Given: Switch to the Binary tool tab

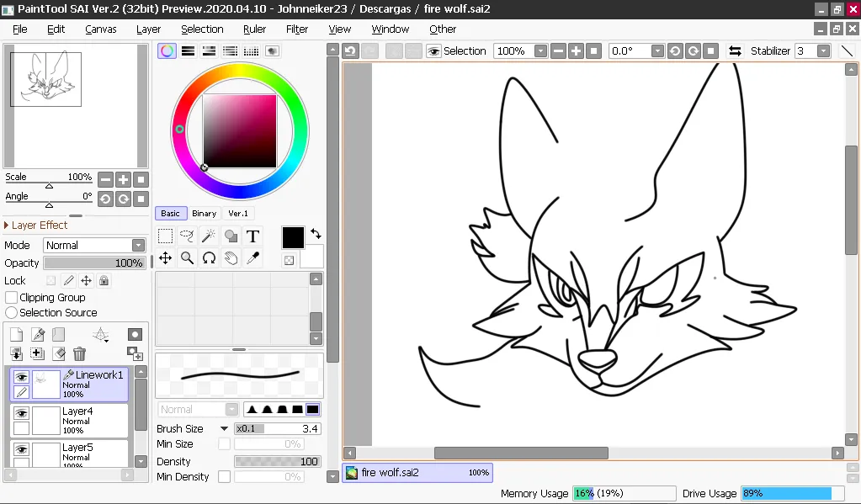Looking at the screenshot, I should tap(204, 214).
